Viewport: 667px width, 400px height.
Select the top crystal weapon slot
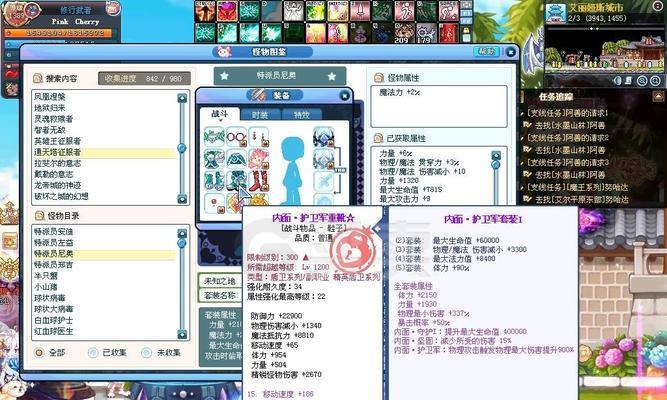tap(324, 137)
